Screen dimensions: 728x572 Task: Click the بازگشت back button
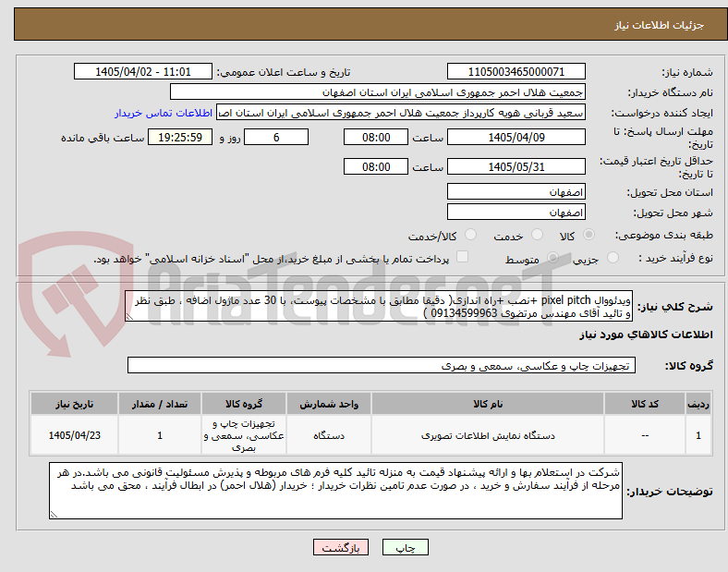pyautogui.click(x=341, y=547)
